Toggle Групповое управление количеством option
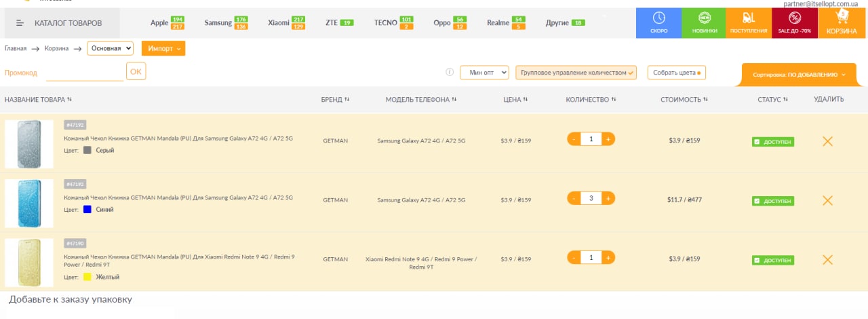Viewport: 868px width, 319px height. pyautogui.click(x=576, y=73)
